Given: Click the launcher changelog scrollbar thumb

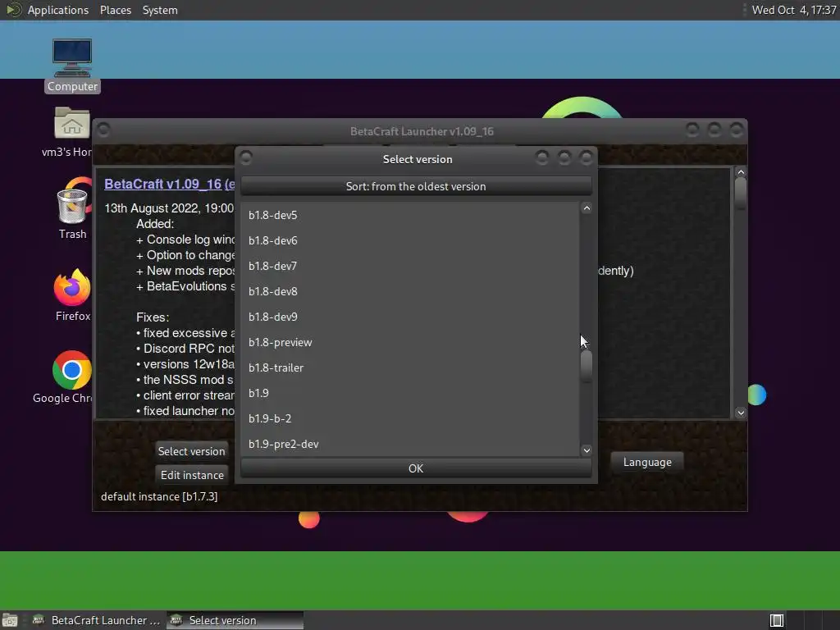Looking at the screenshot, I should 741,192.
